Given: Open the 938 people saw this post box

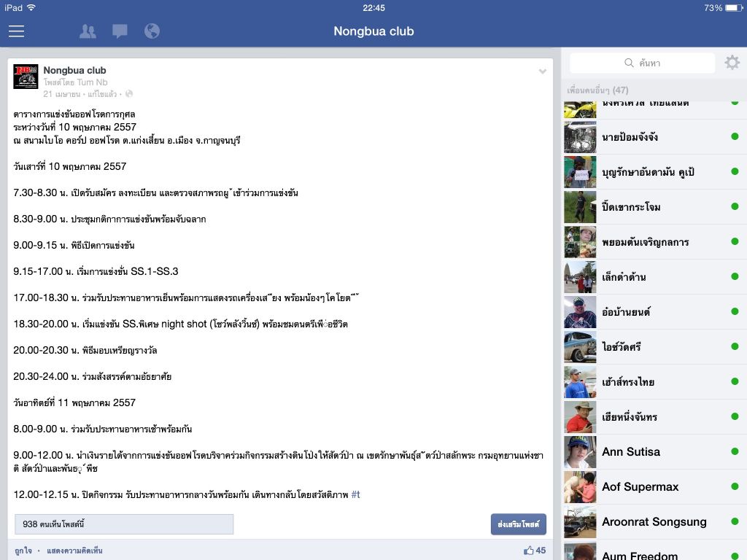Looking at the screenshot, I should point(124,524).
